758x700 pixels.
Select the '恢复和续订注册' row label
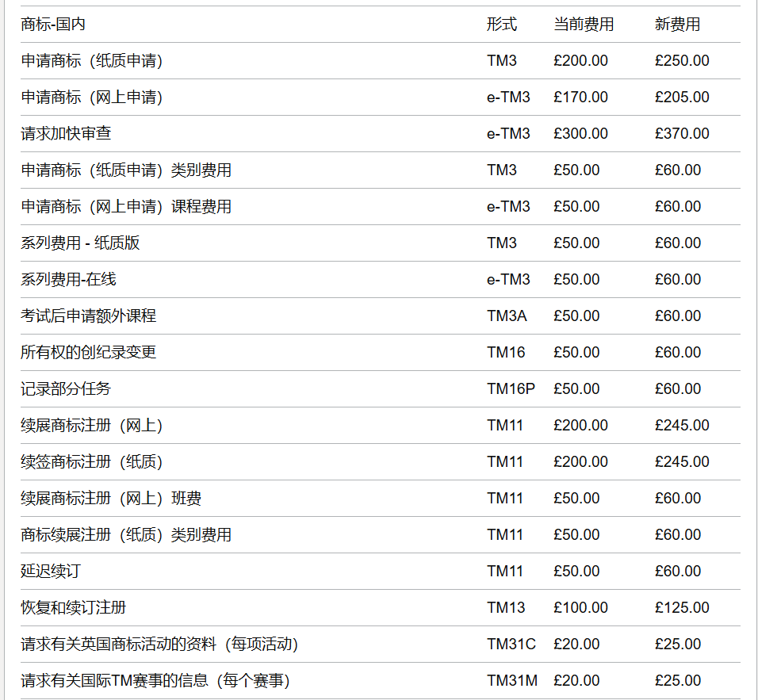click(74, 608)
